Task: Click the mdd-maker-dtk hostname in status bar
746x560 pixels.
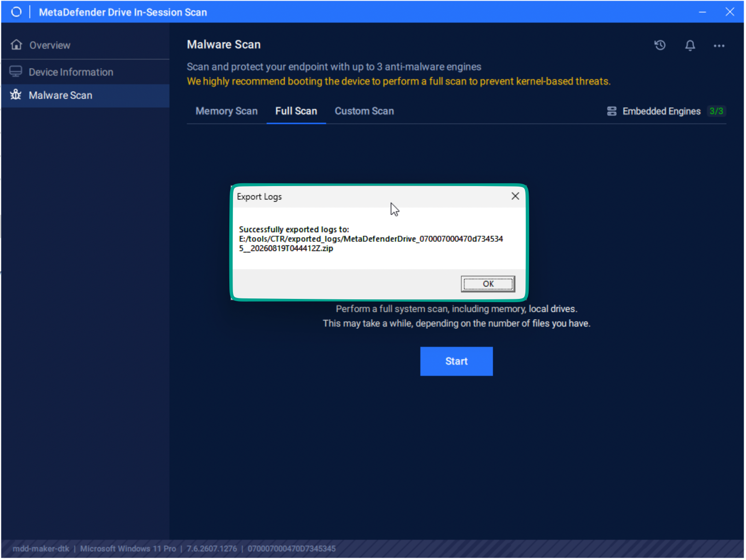Action: (41, 549)
